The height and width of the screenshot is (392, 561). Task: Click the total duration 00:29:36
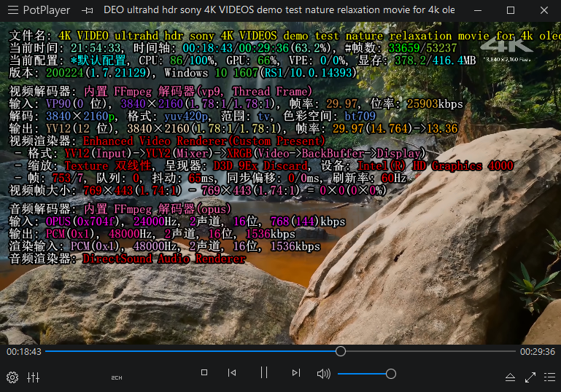coord(538,352)
